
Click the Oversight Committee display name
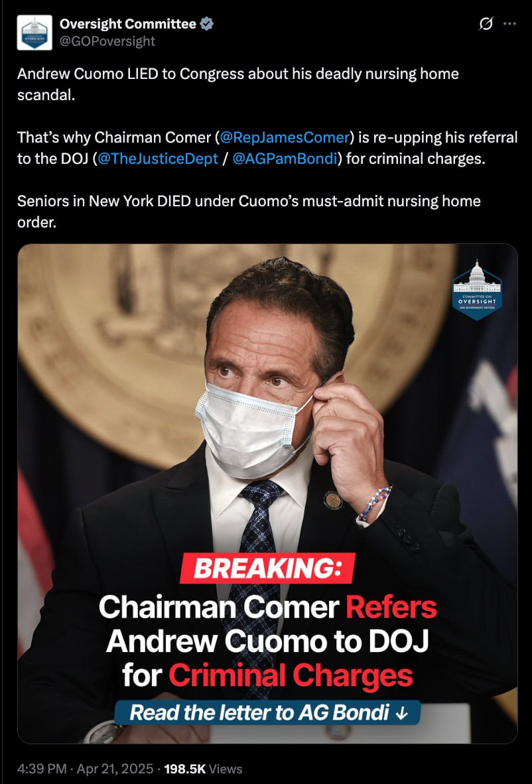tap(128, 24)
